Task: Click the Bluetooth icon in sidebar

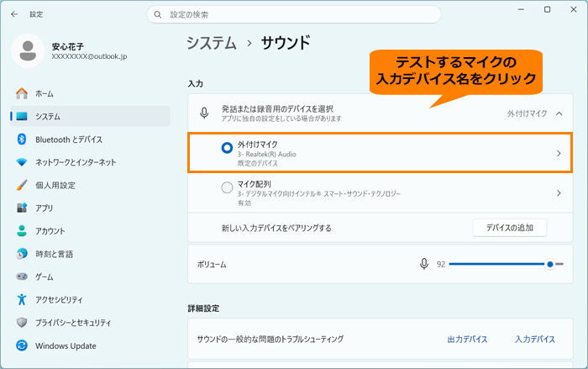Action: [22, 140]
